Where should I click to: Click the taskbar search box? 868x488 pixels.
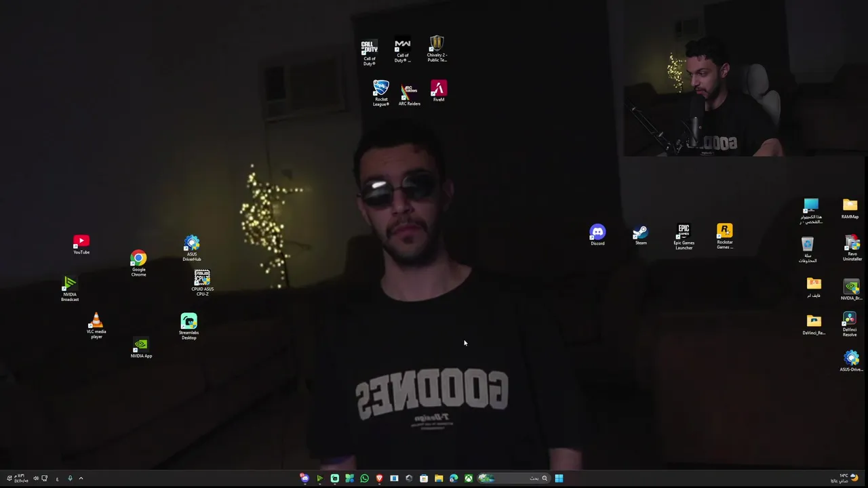point(515,479)
